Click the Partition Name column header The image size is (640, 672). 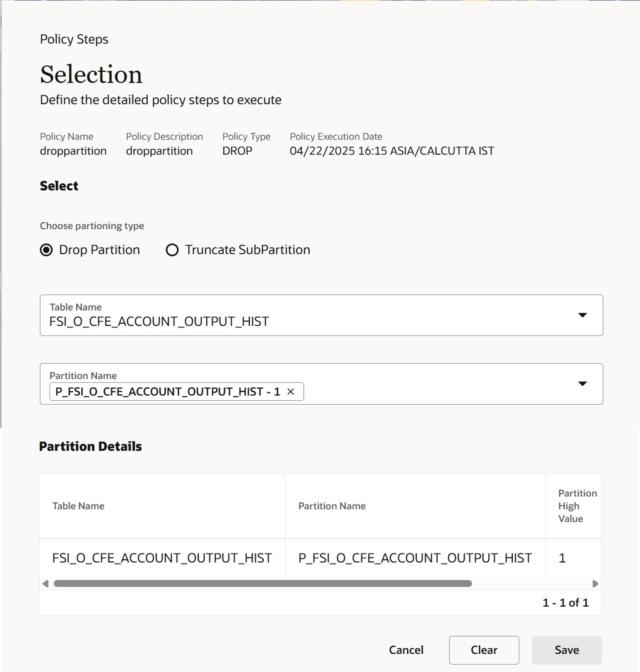point(332,506)
